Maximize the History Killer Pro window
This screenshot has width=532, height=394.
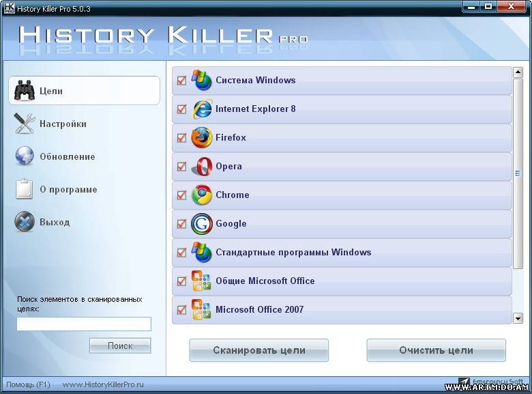click(488, 7)
